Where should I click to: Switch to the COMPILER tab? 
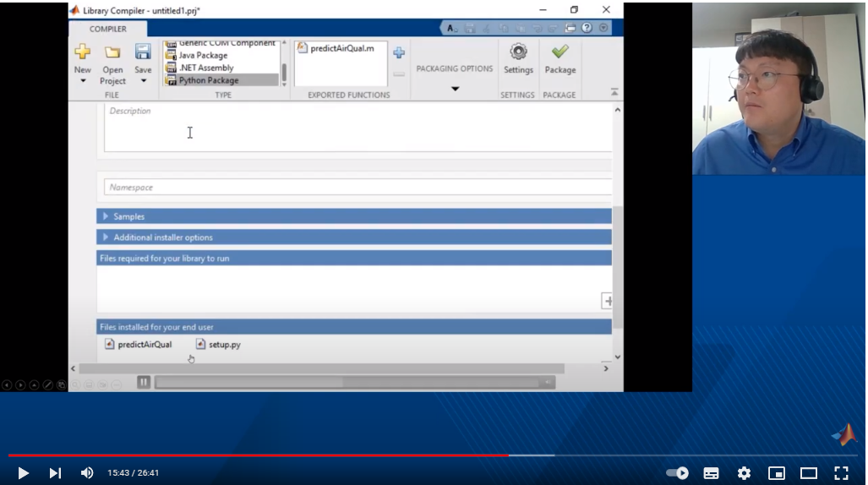[x=108, y=29]
